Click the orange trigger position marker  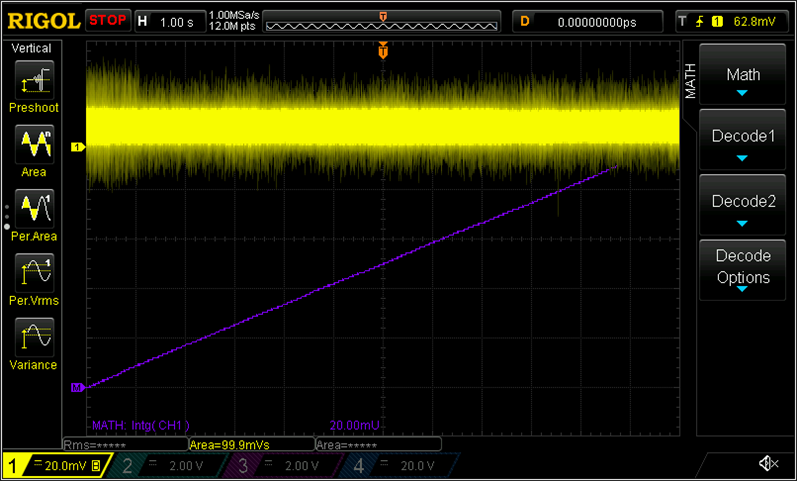383,51
